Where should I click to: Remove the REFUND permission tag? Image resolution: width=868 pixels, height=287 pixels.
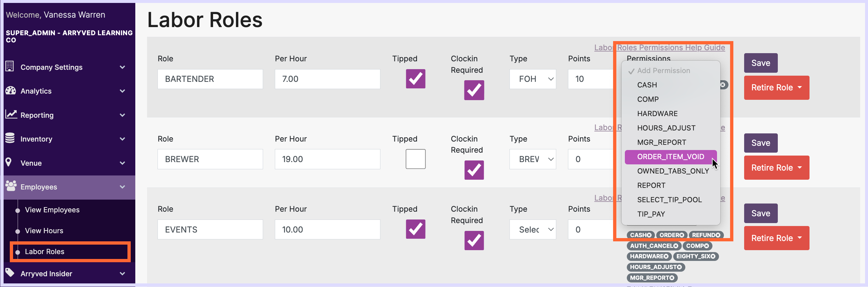[718, 235]
